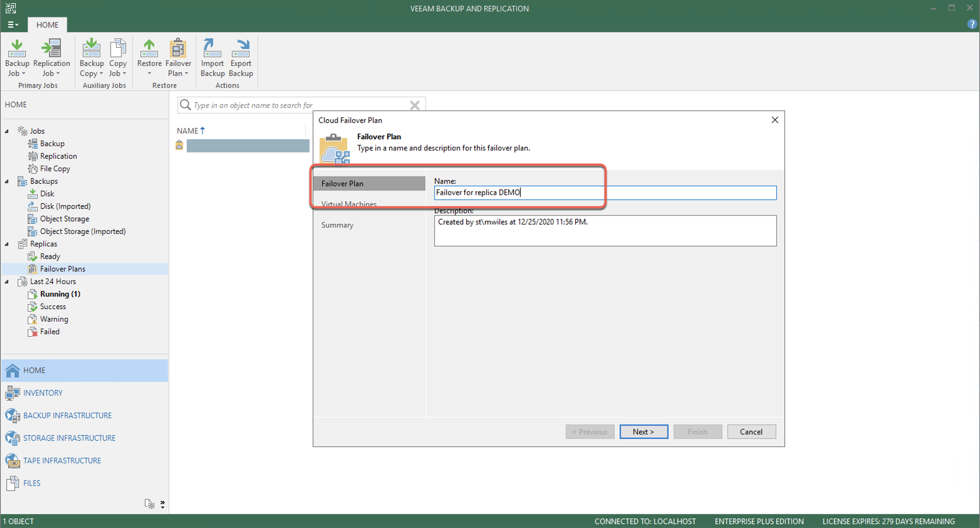Viewport: 980px width, 528px height.
Task: Click the Cancel button
Action: click(x=751, y=432)
